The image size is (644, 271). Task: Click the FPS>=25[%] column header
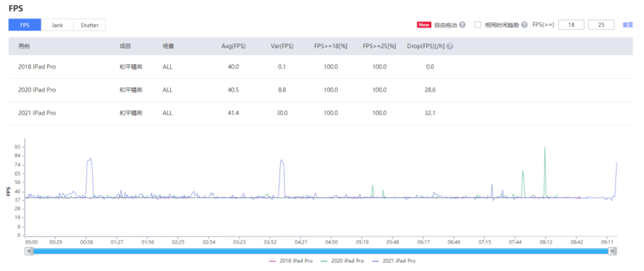(379, 46)
